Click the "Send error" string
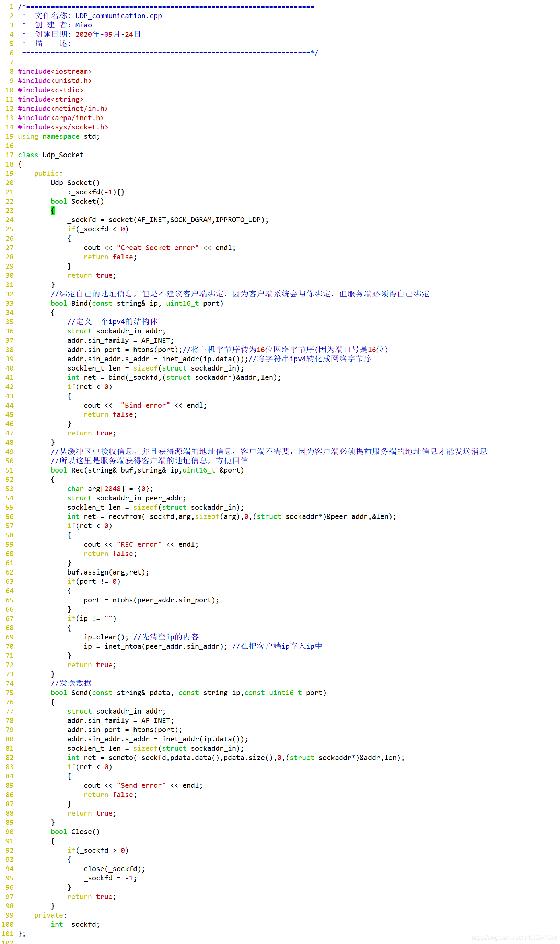This screenshot has height=944, width=560. 141,785
